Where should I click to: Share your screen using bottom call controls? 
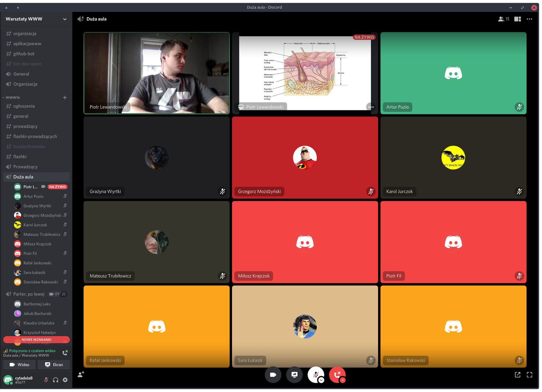click(x=294, y=375)
